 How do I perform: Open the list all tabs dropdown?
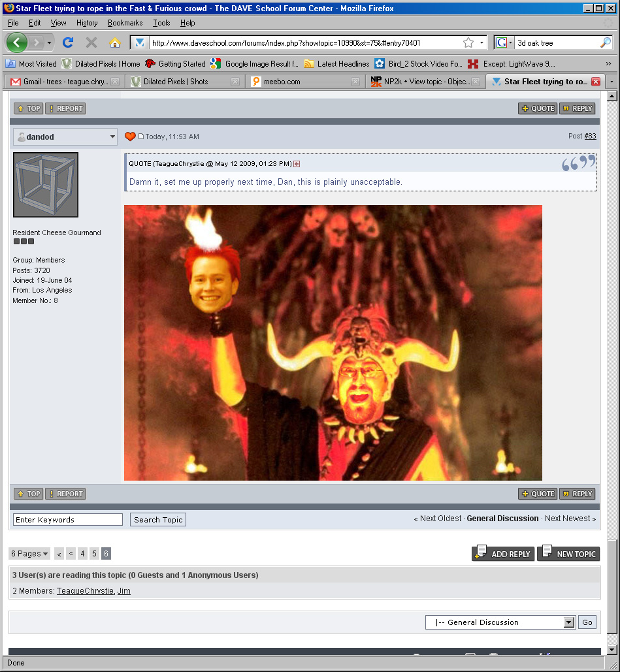612,82
